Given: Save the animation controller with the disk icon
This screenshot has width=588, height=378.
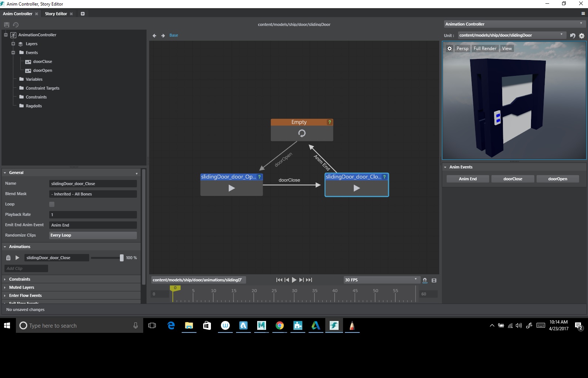Looking at the screenshot, I should coord(6,25).
